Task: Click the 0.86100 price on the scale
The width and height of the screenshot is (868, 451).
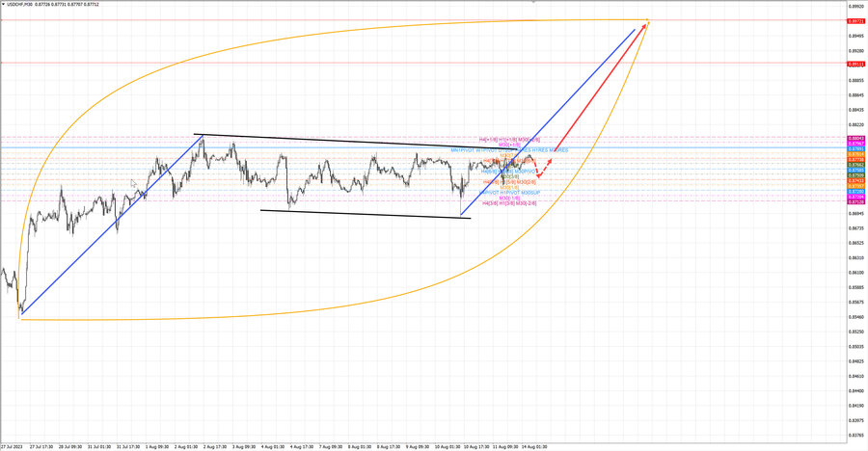Action: (x=855, y=273)
